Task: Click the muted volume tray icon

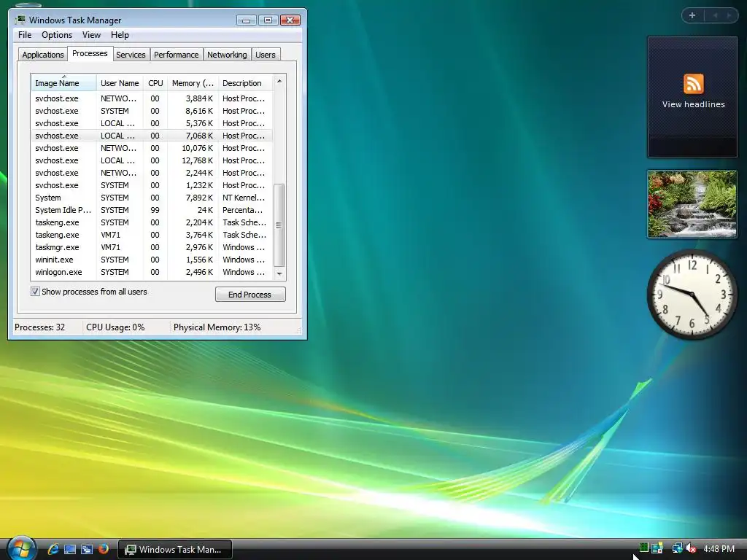Action: [691, 548]
